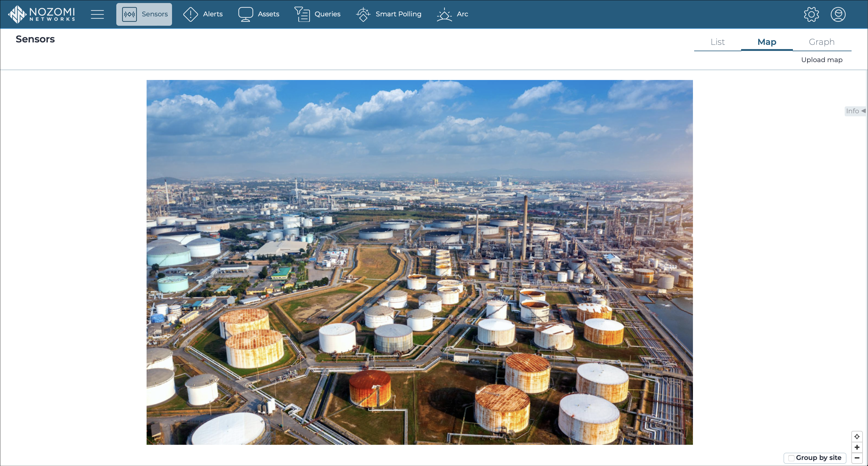Click the Sensors icon in navbar
868x466 pixels.
pos(129,14)
